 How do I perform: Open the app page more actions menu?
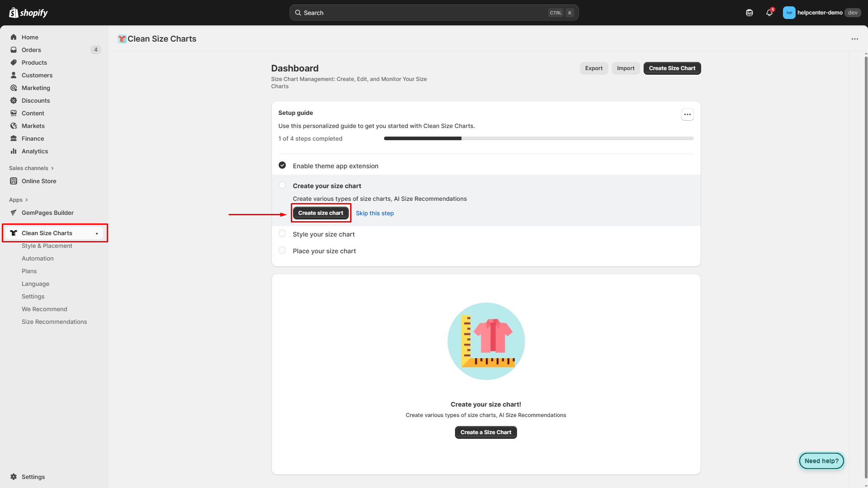[x=854, y=39]
